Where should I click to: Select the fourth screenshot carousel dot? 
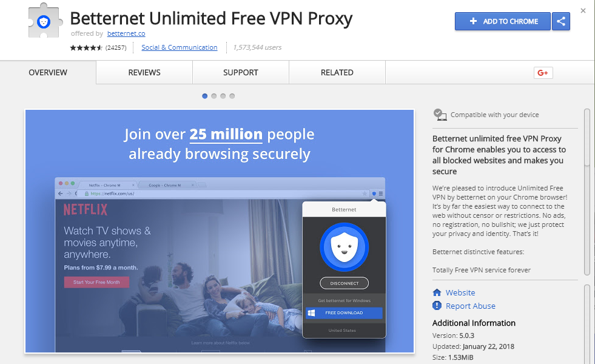pyautogui.click(x=232, y=96)
